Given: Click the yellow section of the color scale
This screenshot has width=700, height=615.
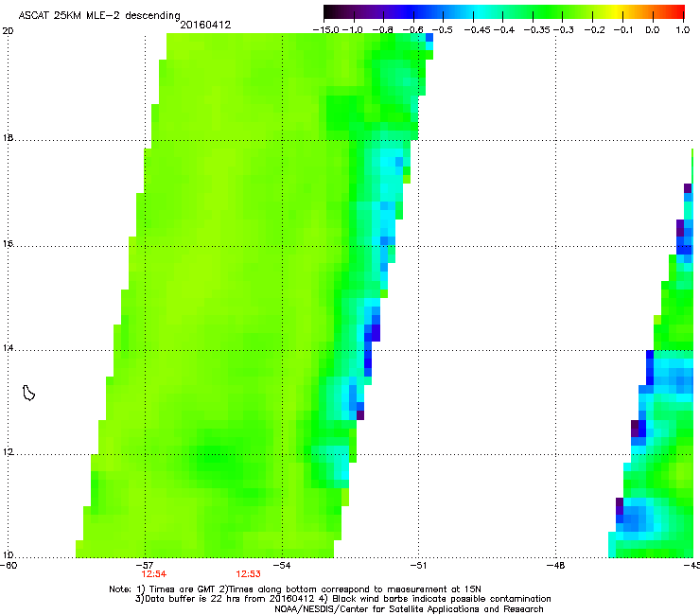Looking at the screenshot, I should pos(616,12).
